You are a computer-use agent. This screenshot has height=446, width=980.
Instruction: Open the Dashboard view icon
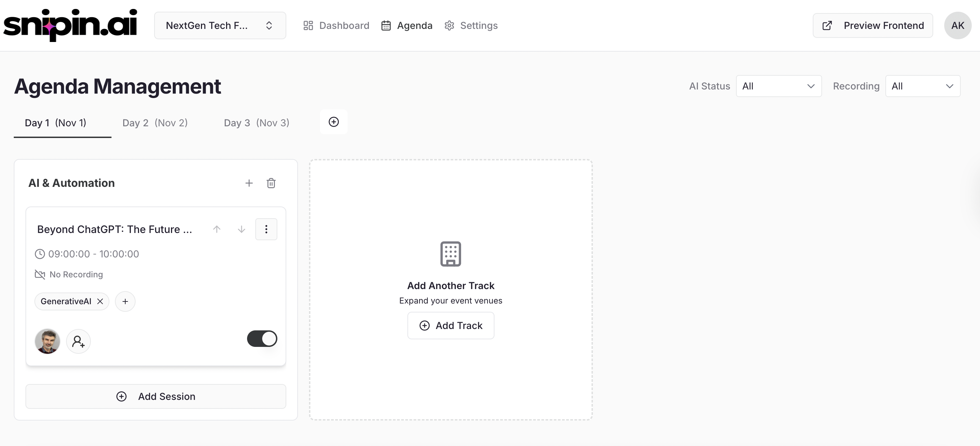(309, 25)
